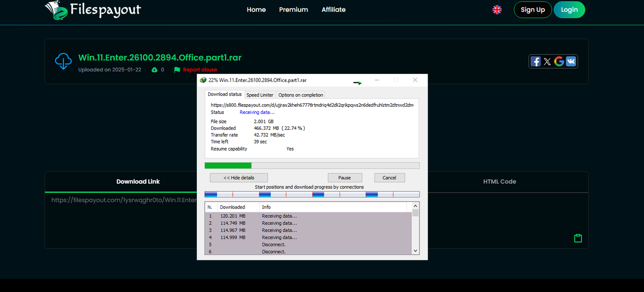Open the Premium page
Image resolution: width=644 pixels, height=292 pixels.
coord(293,10)
